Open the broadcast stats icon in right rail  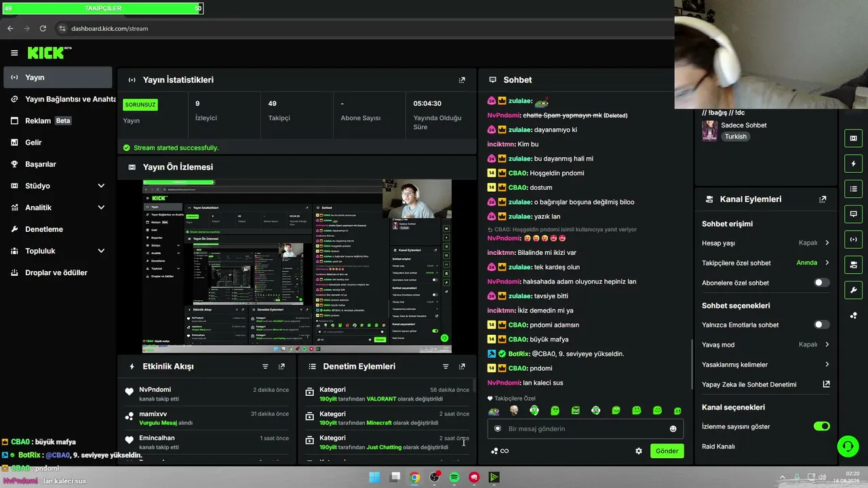pos(853,239)
